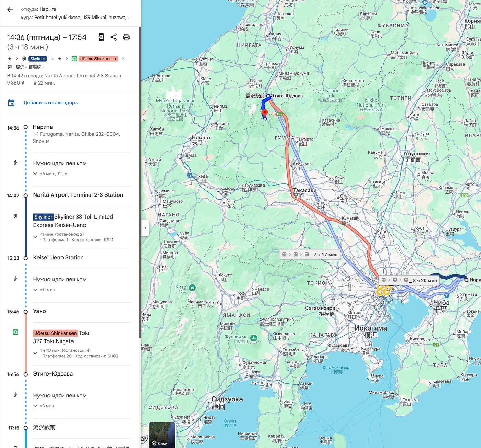Click the JR train icon in summary
Image resolution: width=481 pixels, height=448 pixels.
(75, 59)
